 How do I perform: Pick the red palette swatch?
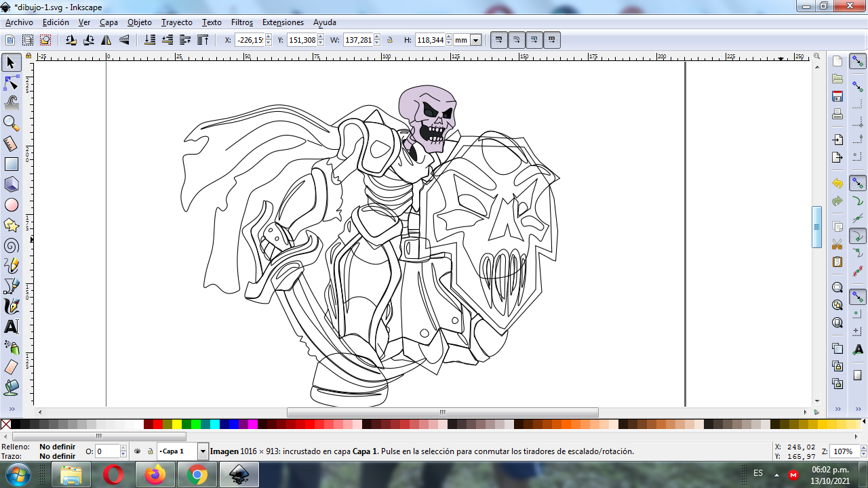coord(158,424)
